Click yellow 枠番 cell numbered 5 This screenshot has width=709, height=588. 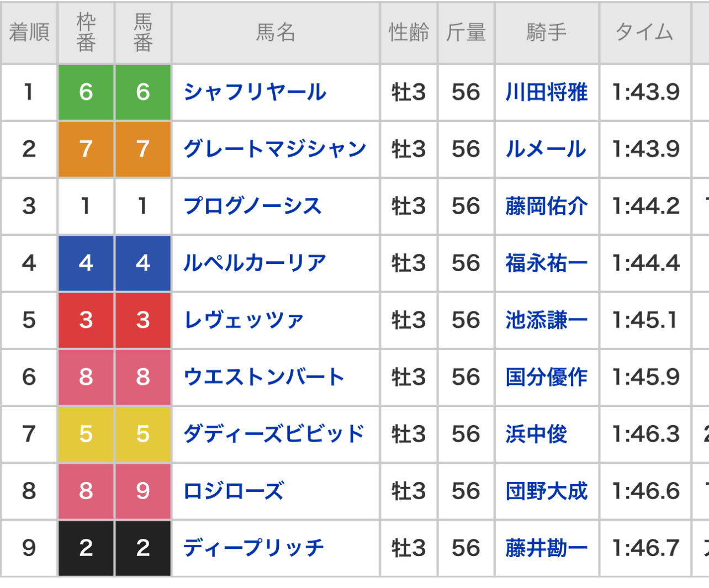(86, 434)
